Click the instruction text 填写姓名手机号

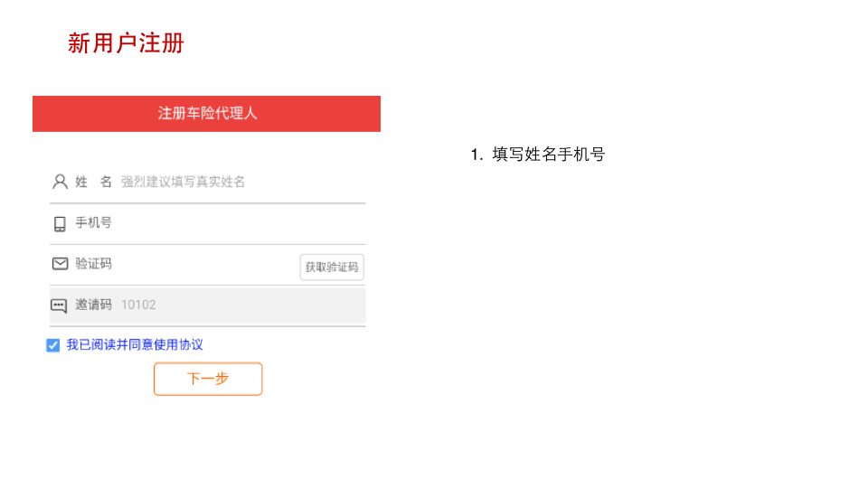548,155
